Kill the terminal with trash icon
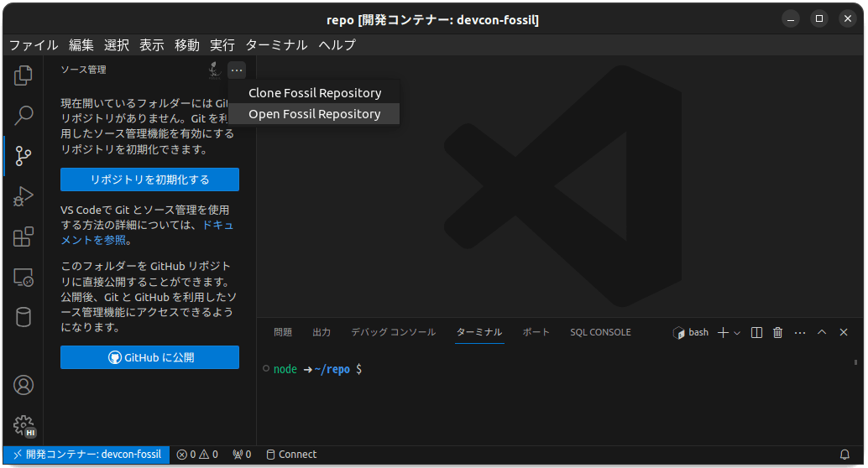This screenshot has width=868, height=468. click(778, 332)
